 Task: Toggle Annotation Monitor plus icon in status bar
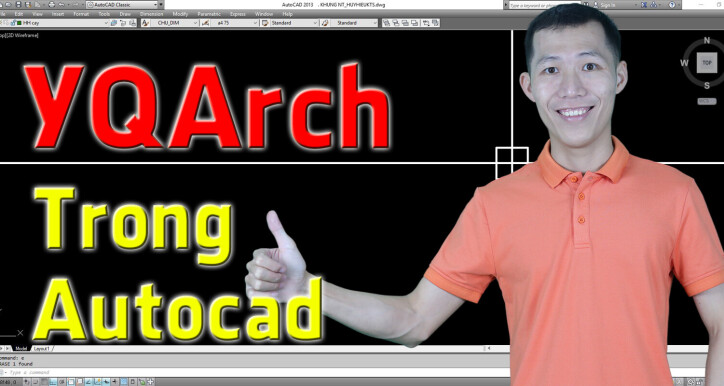151,382
